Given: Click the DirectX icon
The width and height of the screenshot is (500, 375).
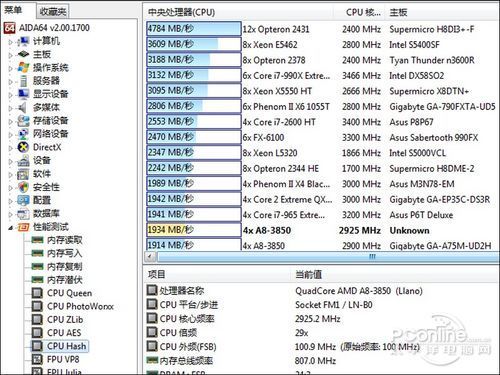Looking at the screenshot, I should (23, 147).
